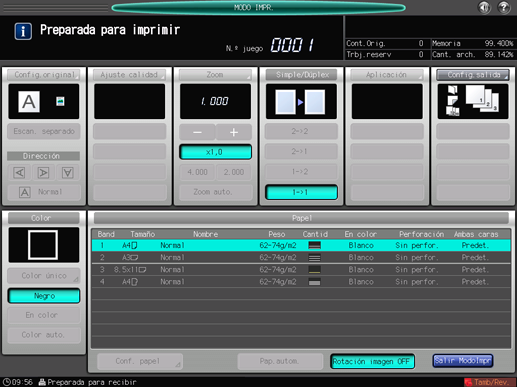Click the blue information icon
The height and width of the screenshot is (387, 517).
click(x=23, y=31)
